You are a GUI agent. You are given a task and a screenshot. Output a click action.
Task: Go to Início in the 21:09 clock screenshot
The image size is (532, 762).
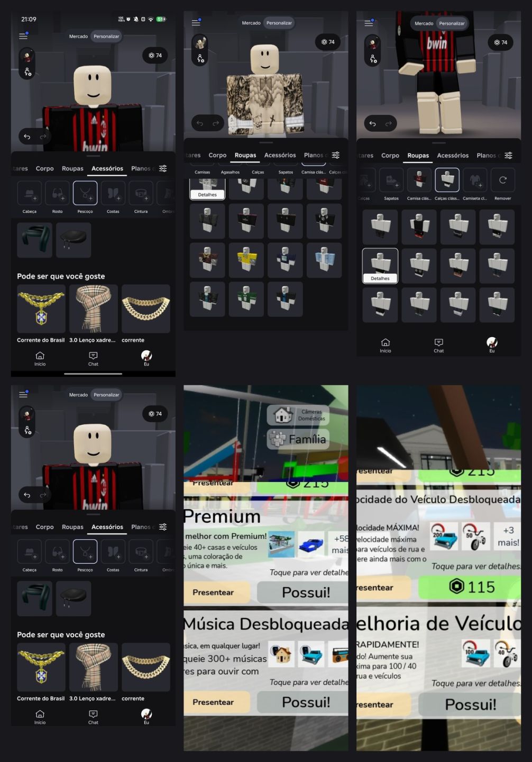coord(40,359)
